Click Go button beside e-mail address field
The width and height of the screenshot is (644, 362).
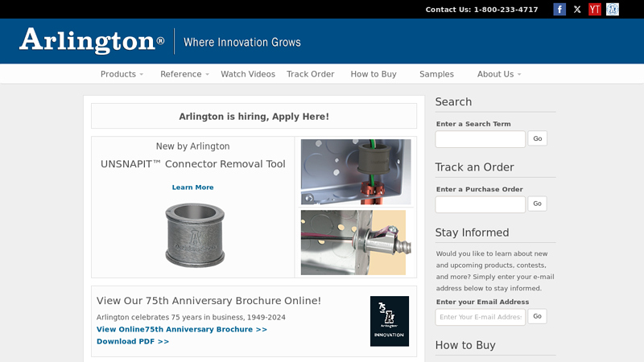click(x=537, y=316)
